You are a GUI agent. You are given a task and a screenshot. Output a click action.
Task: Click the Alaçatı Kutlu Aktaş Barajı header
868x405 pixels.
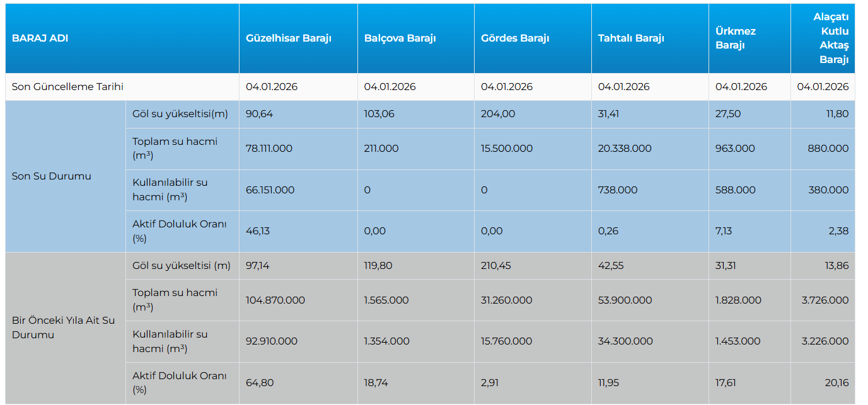833,38
